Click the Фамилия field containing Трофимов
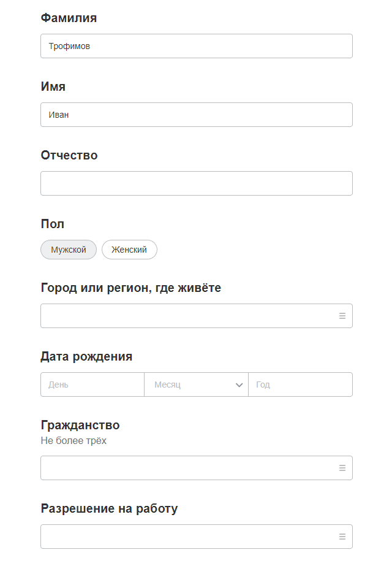The width and height of the screenshot is (392, 574). click(196, 46)
